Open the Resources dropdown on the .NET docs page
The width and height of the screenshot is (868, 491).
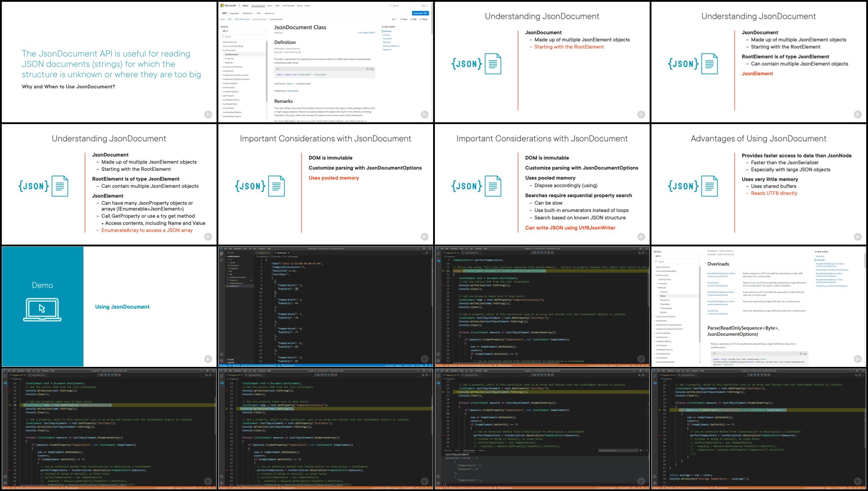[270, 13]
